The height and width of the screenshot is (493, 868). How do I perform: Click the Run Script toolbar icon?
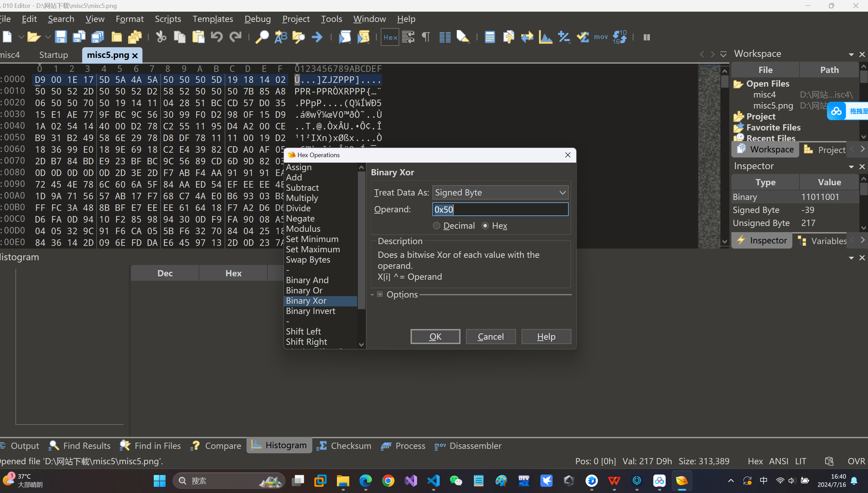click(345, 37)
